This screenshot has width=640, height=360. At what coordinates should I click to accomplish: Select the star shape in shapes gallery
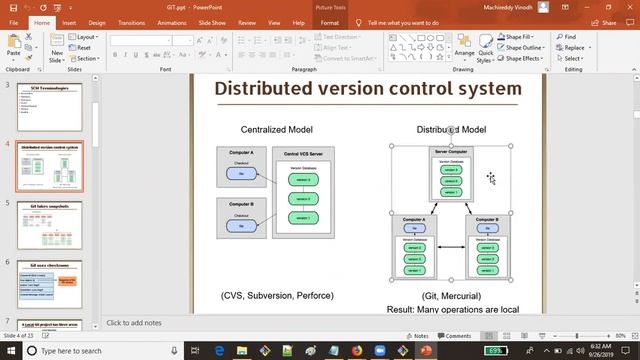(440, 57)
